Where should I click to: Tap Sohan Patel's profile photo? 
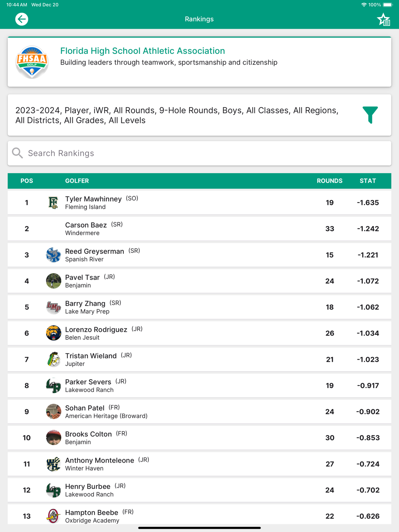(x=53, y=412)
